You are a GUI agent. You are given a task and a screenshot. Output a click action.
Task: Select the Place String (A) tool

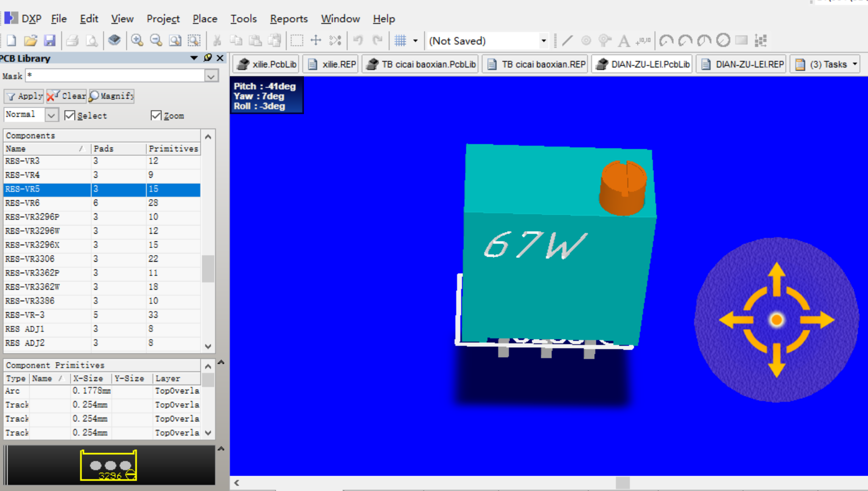[x=624, y=41]
